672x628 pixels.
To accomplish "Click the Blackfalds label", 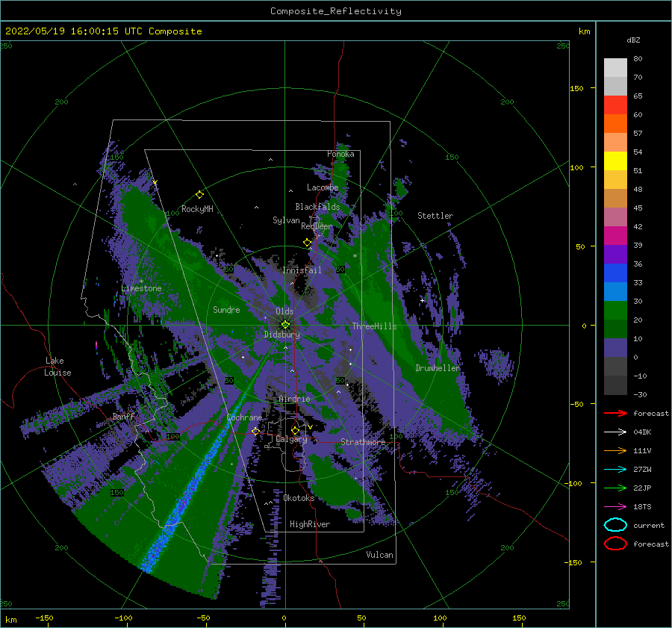I will coord(317,207).
